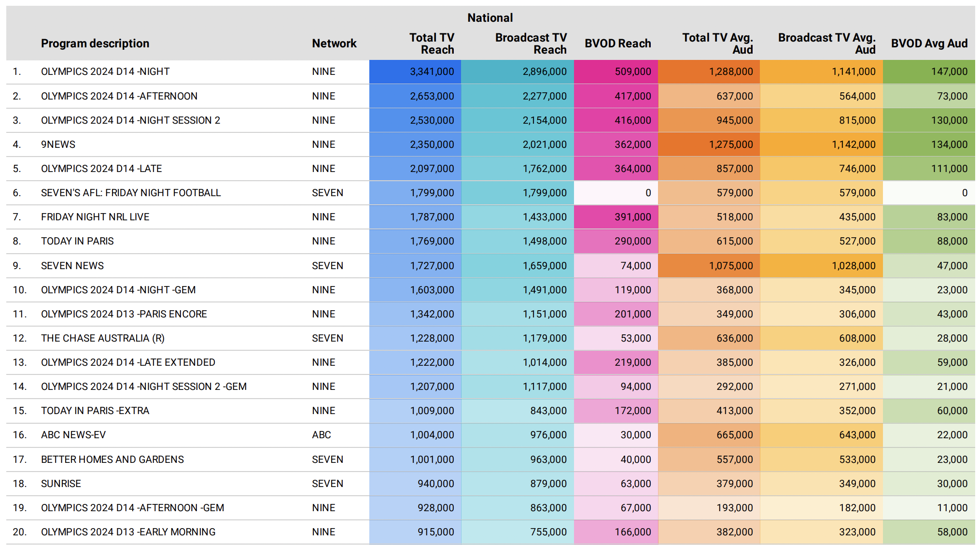Select the BVOD Avg Aud header
The width and height of the screenshot is (980, 545).
(929, 43)
